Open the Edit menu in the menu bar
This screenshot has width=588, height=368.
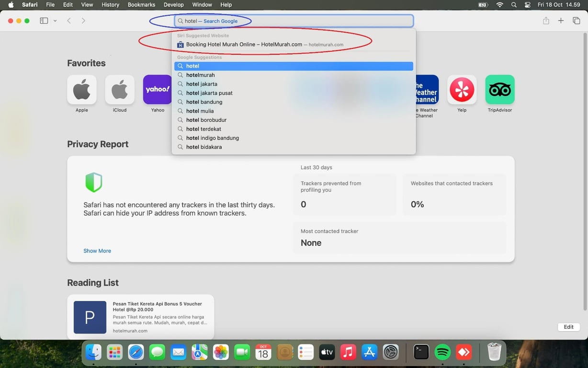pyautogui.click(x=68, y=5)
